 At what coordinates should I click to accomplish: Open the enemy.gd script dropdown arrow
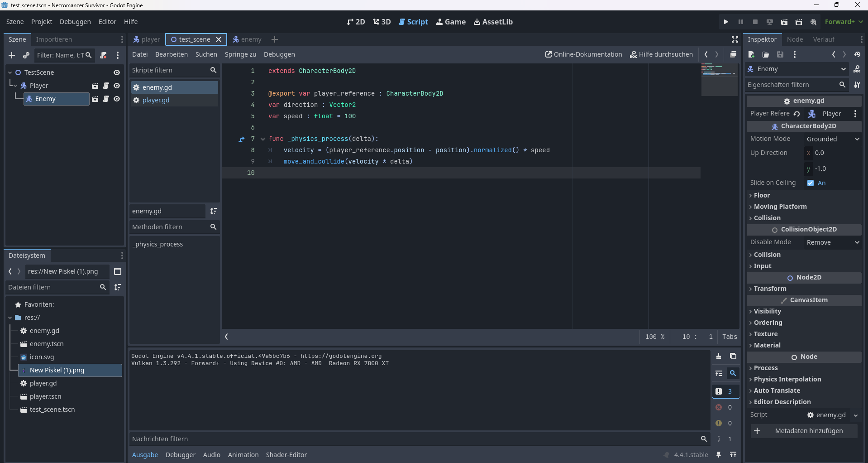(x=855, y=415)
